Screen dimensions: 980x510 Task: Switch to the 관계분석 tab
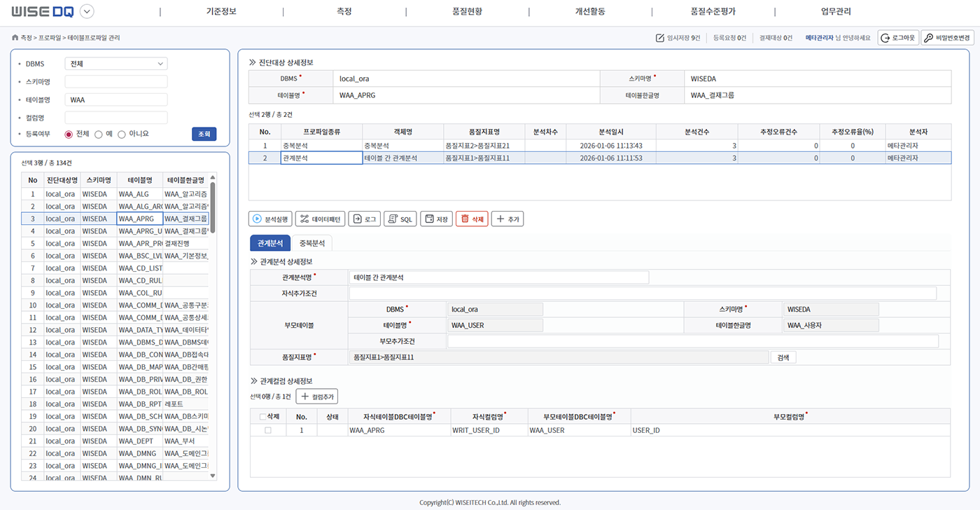pos(270,243)
